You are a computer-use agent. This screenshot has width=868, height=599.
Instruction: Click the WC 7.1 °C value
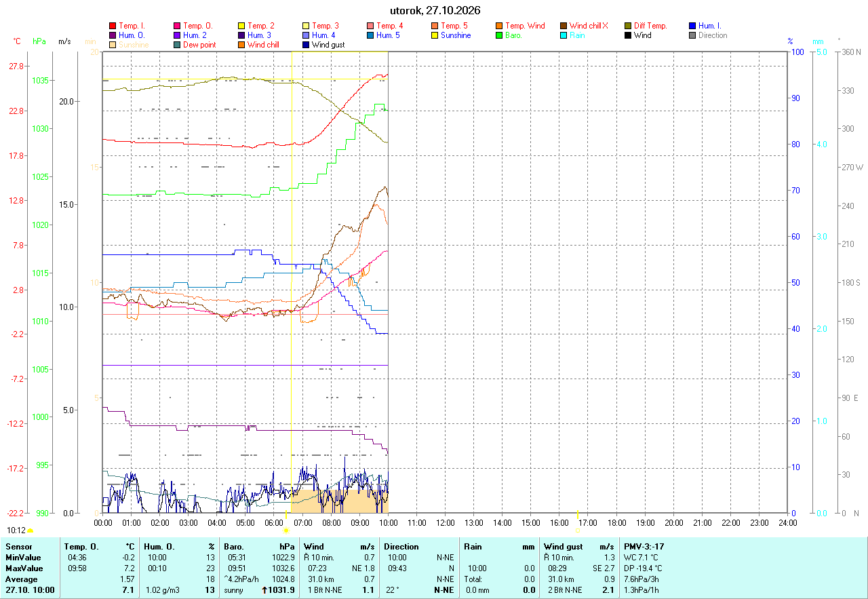click(641, 558)
